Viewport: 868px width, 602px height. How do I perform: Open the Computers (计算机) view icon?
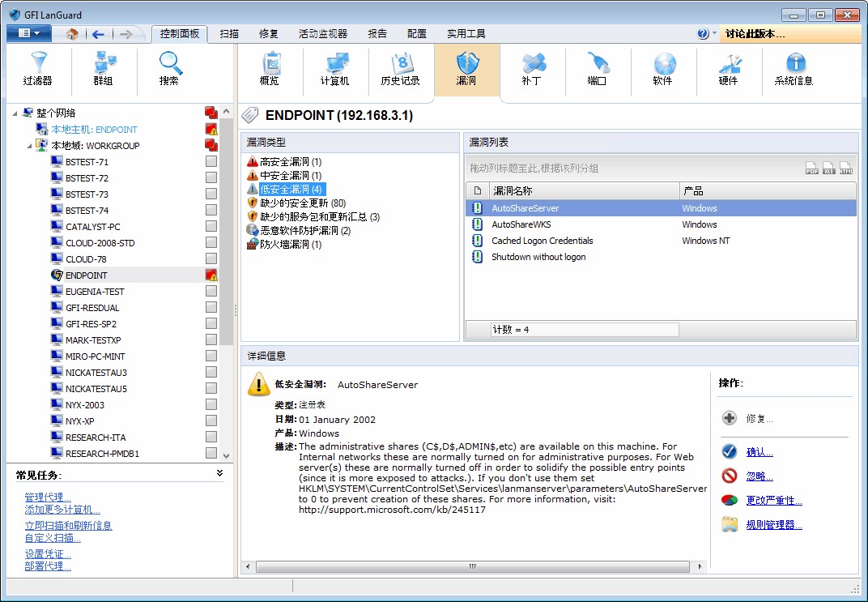(335, 62)
